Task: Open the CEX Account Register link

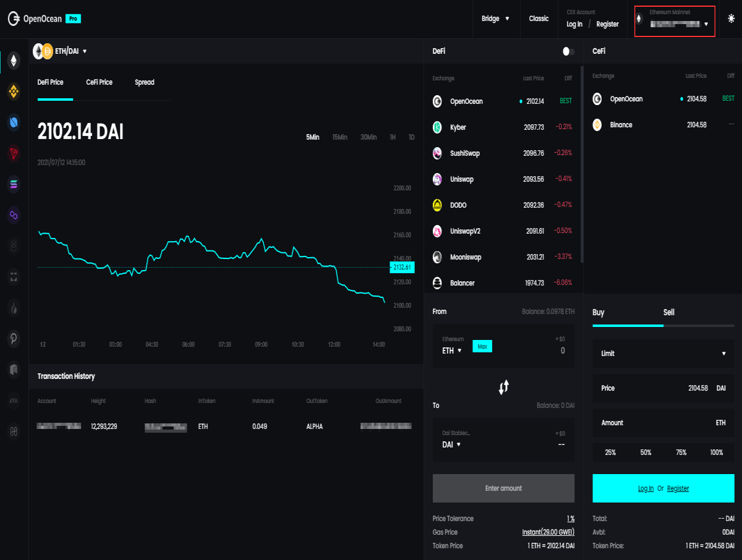Action: tap(607, 24)
